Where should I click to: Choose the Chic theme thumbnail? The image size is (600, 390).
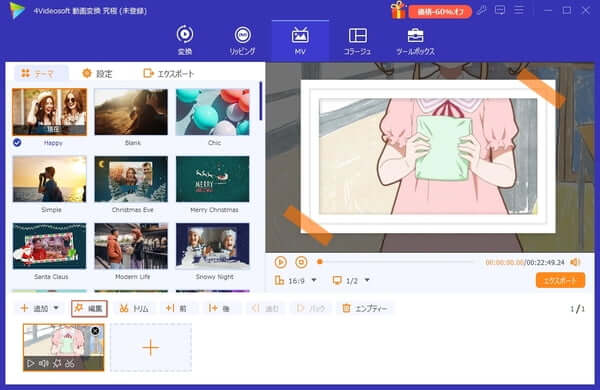212,112
